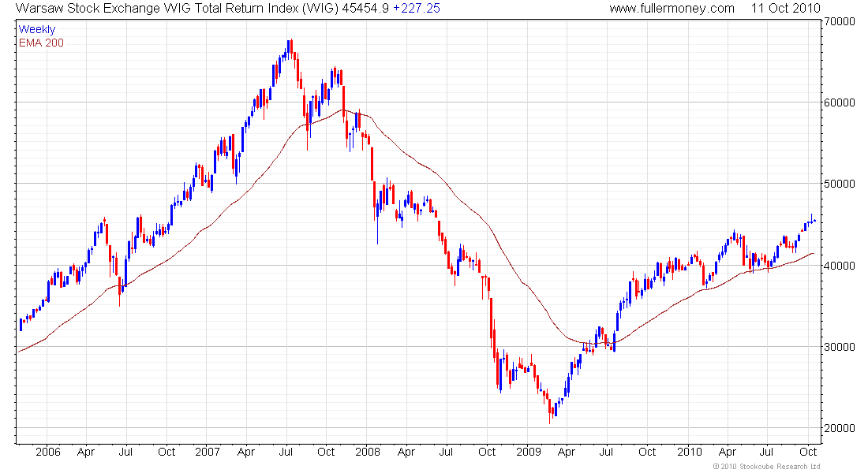Click the 2008 x-axis label
Viewport: 868px width, 473px height.
pyautogui.click(x=368, y=452)
